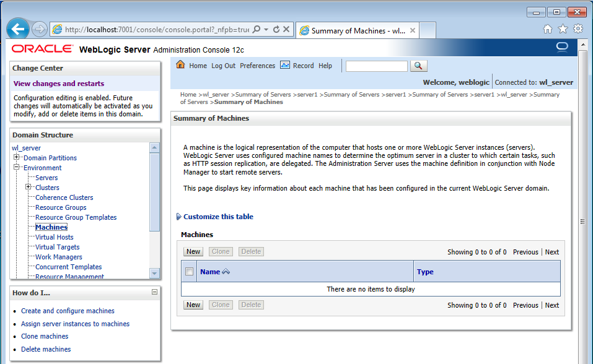
Task: Open Resource Group Templates tree item
Action: point(76,217)
